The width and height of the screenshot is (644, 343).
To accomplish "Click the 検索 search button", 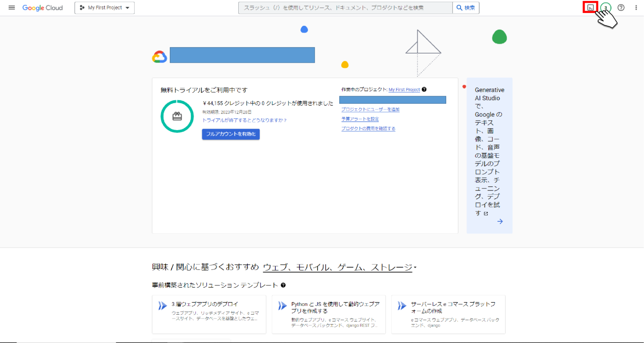I will [x=466, y=8].
